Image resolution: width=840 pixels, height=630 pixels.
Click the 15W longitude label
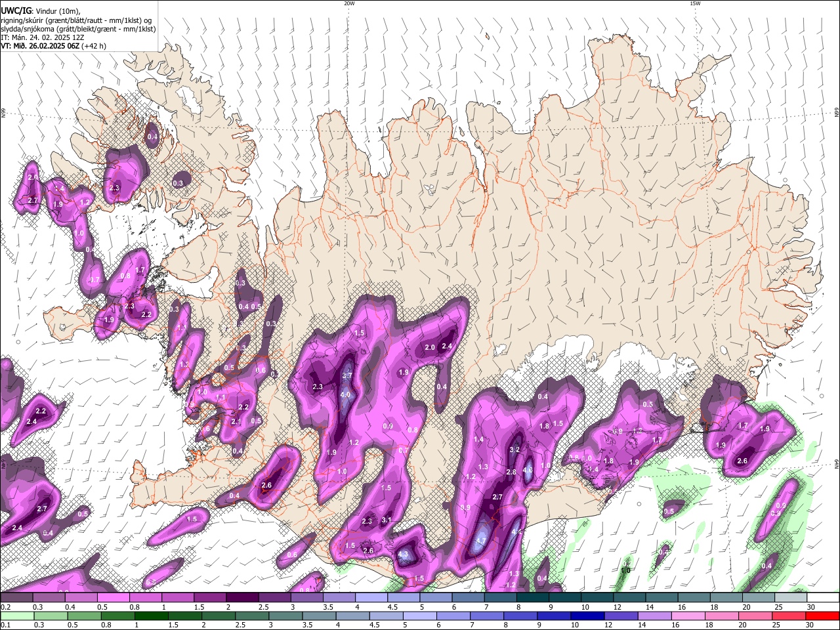pyautogui.click(x=695, y=3)
